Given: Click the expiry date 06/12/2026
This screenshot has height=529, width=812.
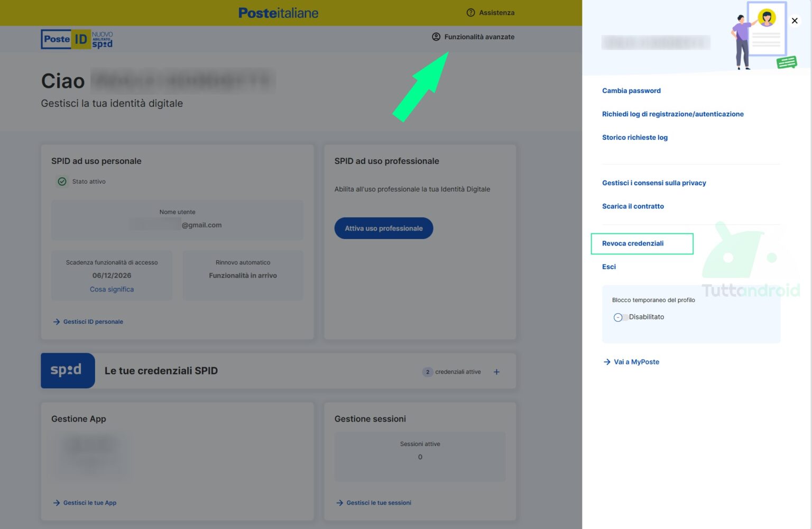Looking at the screenshot, I should (112, 276).
